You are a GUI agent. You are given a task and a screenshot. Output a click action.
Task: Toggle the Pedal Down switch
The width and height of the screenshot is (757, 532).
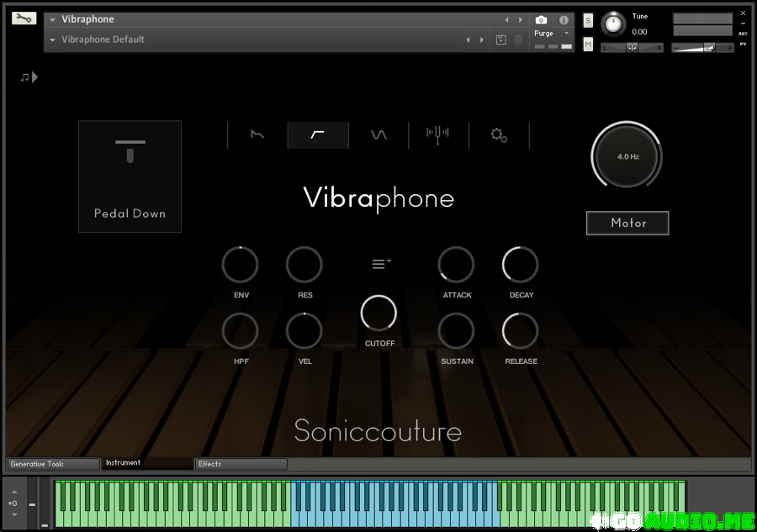[130, 176]
